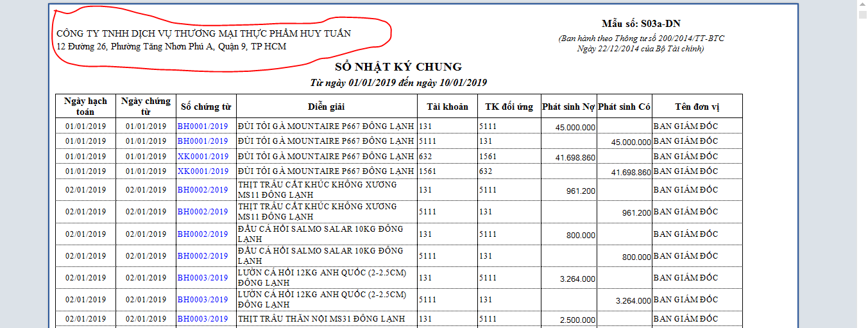Screen dimensions: 868x328
Task: Click the 41.698.860 amount in the Phát sinh Có column
Action: tap(631, 173)
